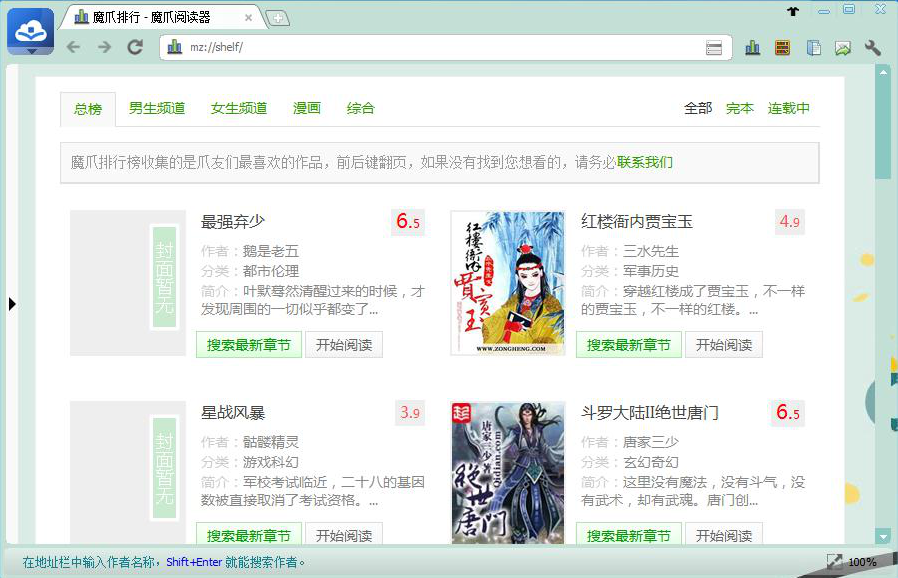Toggle the fullscreen icon beside 100%
Screen dimensions: 898x578
(x=834, y=562)
